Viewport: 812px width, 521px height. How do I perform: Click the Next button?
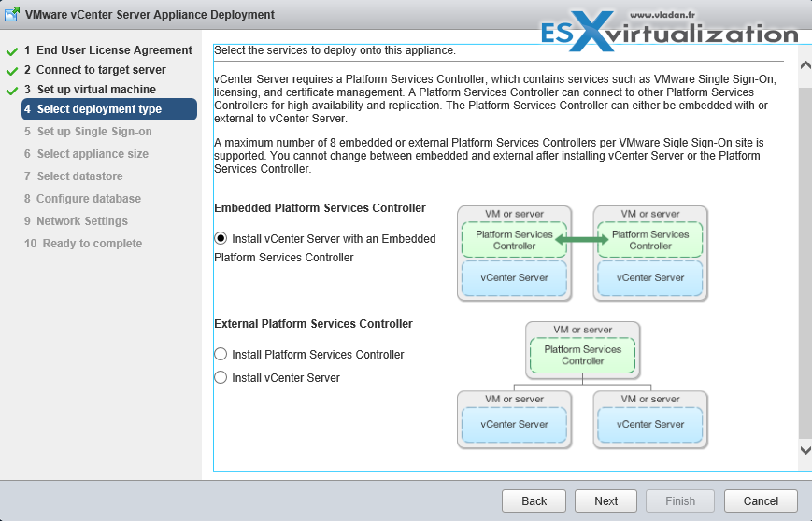point(605,500)
